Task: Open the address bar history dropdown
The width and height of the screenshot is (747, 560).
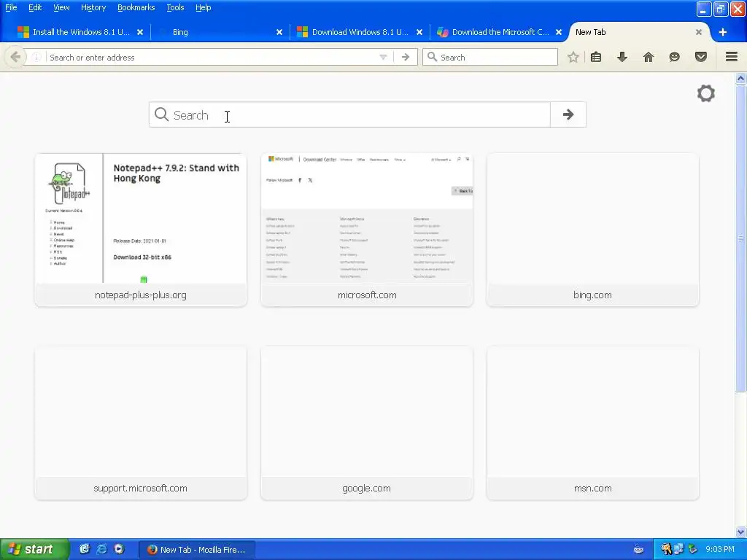Action: point(383,57)
